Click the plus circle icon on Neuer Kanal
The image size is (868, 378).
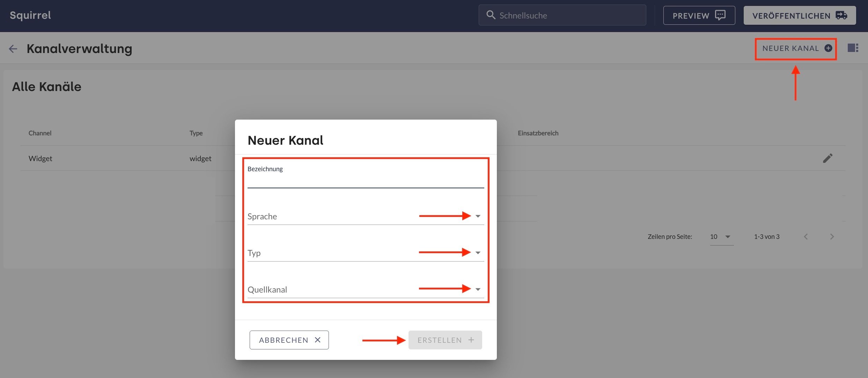pyautogui.click(x=828, y=48)
